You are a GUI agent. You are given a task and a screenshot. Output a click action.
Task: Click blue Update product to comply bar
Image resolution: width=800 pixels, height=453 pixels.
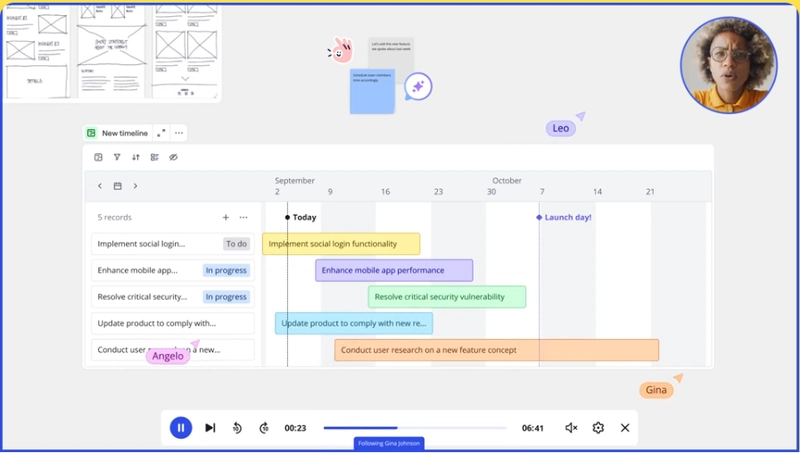coord(354,323)
